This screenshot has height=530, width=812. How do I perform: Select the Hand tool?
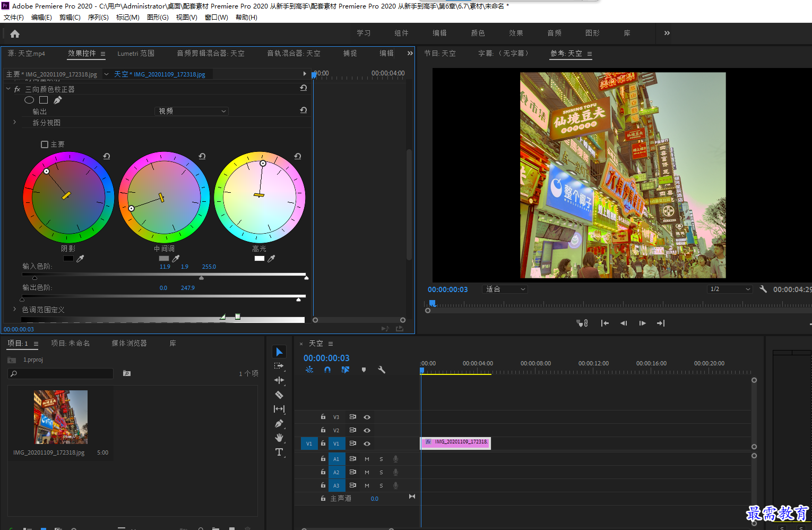click(279, 438)
